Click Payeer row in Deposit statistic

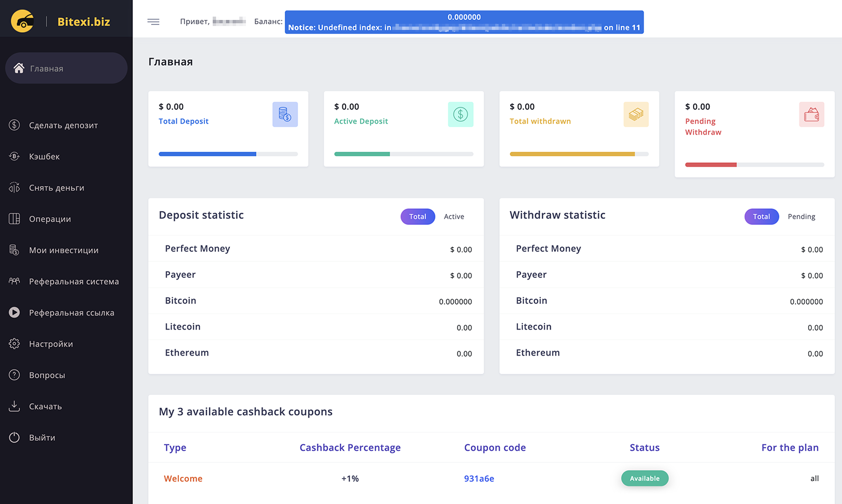[316, 275]
